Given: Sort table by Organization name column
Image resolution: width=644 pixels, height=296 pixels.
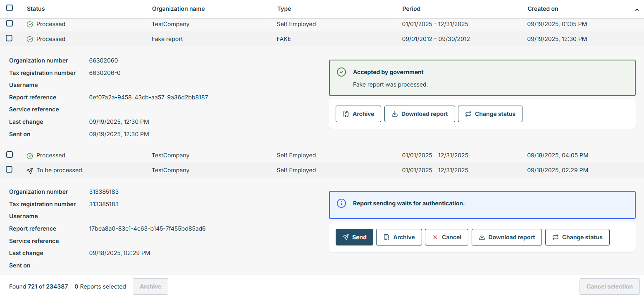Looking at the screenshot, I should [x=178, y=9].
